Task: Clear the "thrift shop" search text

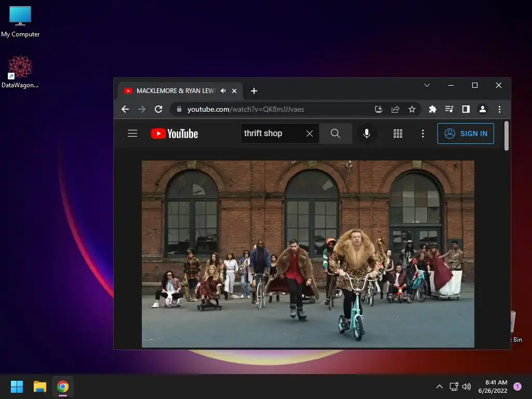Action: [310, 134]
